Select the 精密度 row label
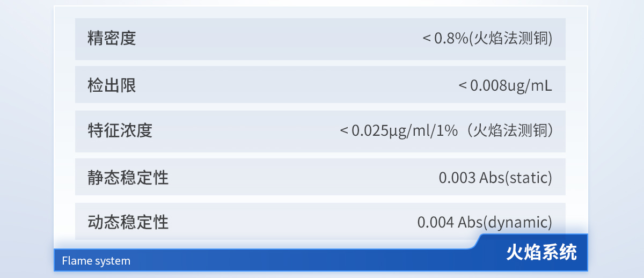 112,39
